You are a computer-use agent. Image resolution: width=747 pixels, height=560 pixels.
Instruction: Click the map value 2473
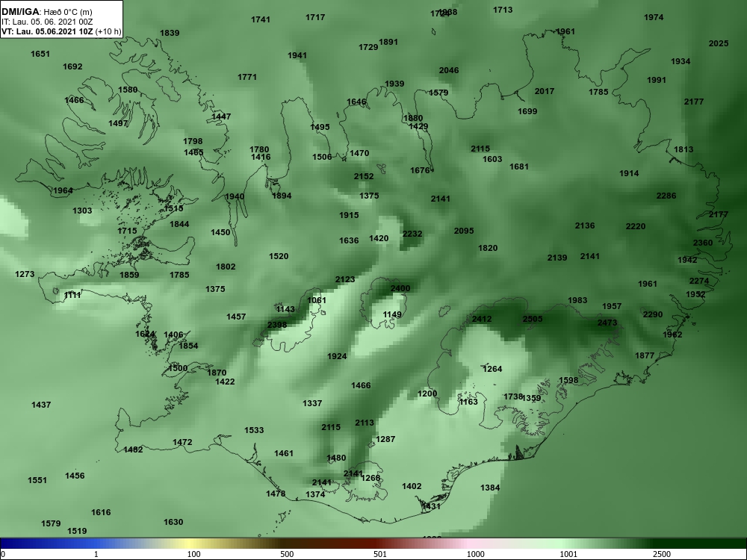click(607, 323)
